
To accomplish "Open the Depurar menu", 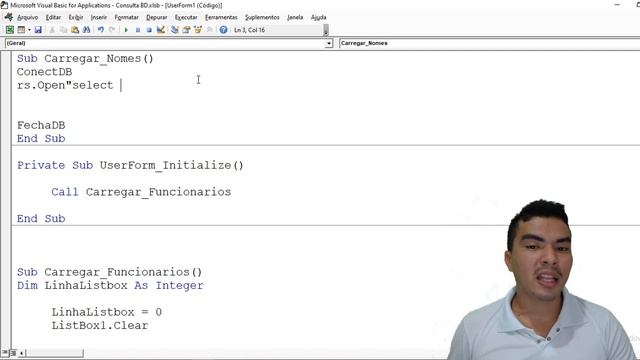I will click(x=157, y=17).
